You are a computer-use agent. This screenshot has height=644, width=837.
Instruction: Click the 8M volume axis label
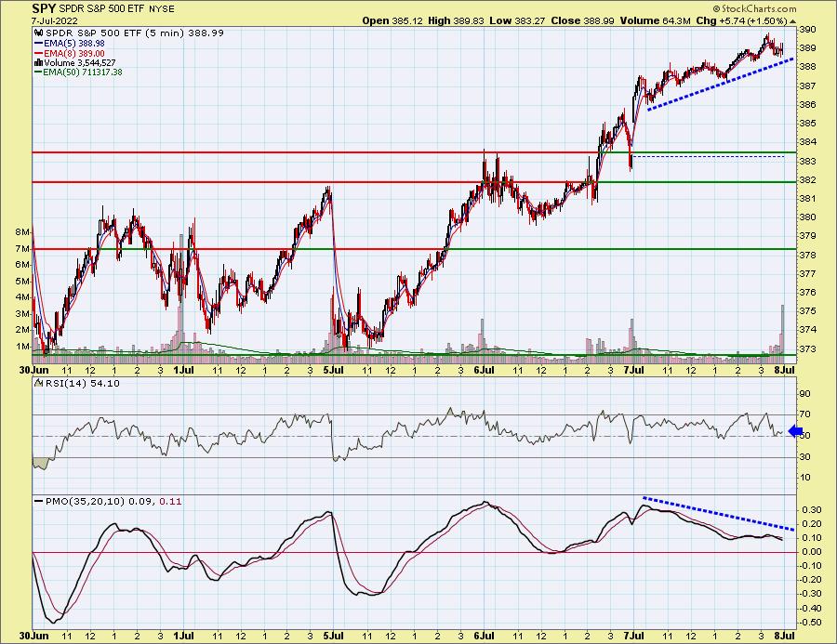pyautogui.click(x=22, y=232)
